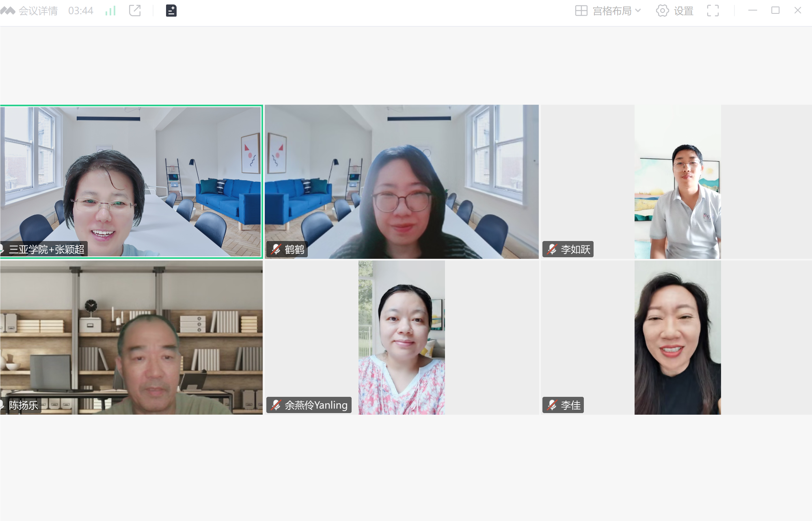Click the grid layout icon
The height and width of the screenshot is (521, 812).
(581, 11)
